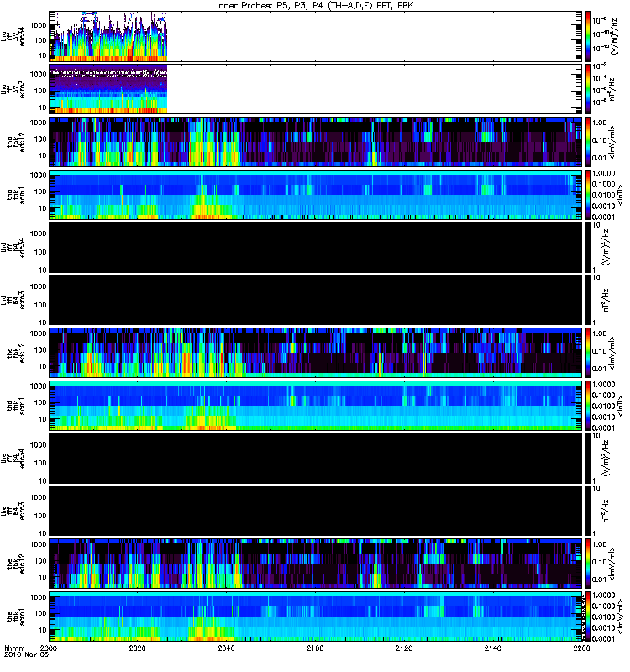Click the 'thd fbk edc12' y-axis label
This screenshot has height=672, width=630.
coord(16,353)
